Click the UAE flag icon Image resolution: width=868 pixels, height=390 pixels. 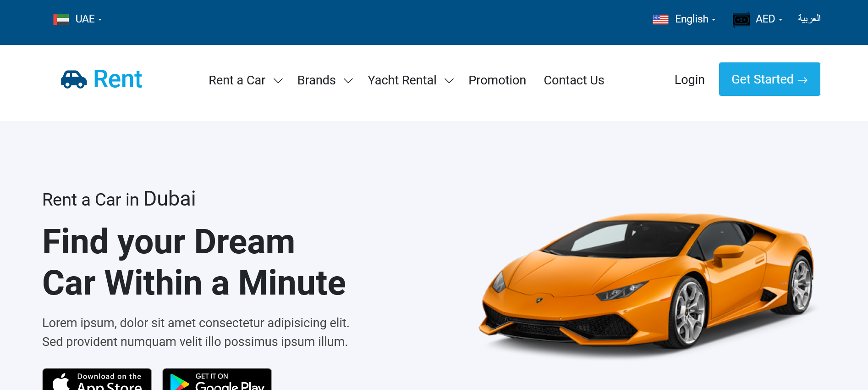pyautogui.click(x=61, y=19)
